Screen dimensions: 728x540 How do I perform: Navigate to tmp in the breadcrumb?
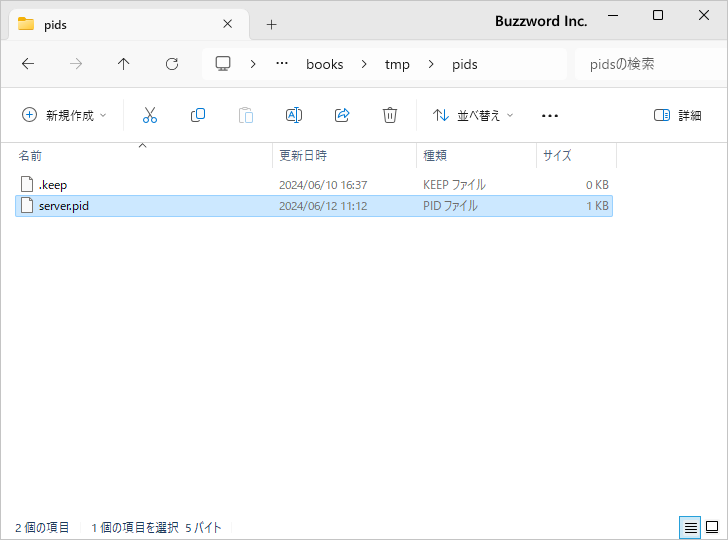[397, 64]
